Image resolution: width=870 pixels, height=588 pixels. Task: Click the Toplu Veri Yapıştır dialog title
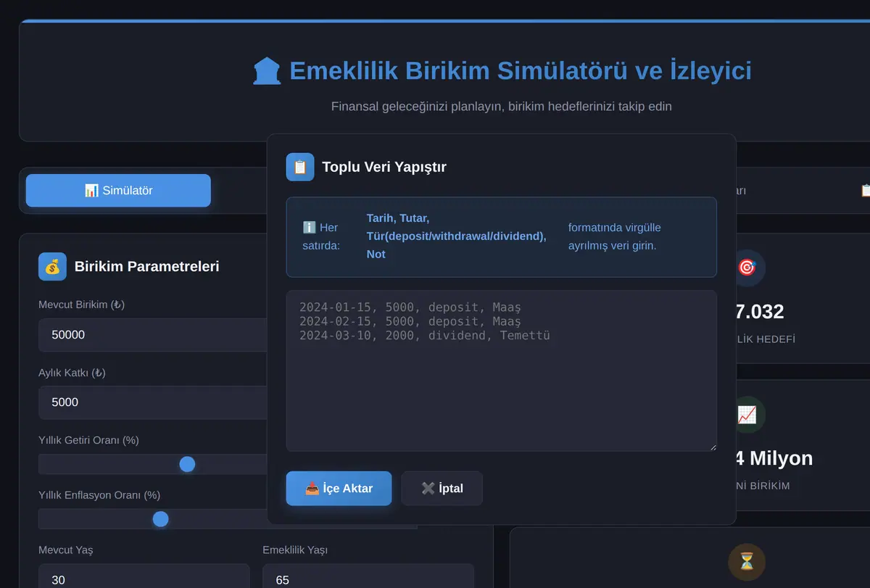tap(384, 167)
